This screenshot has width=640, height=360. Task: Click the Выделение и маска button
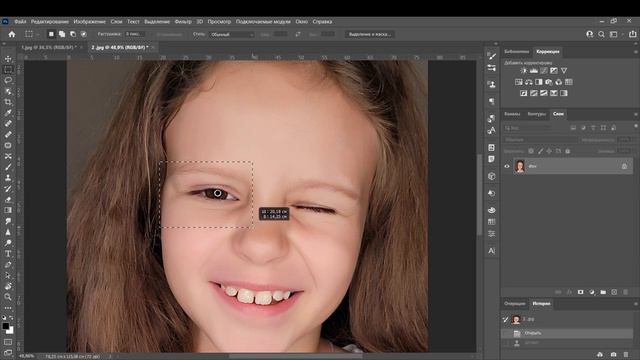click(x=370, y=34)
